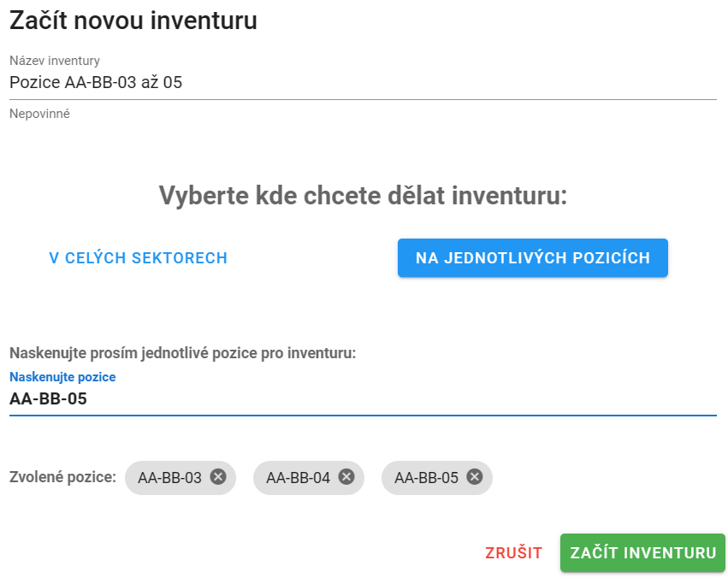Screen dimensions: 728x578
Task: Click the blue 'Naskenujte pozice' floating label
Action: 62,377
